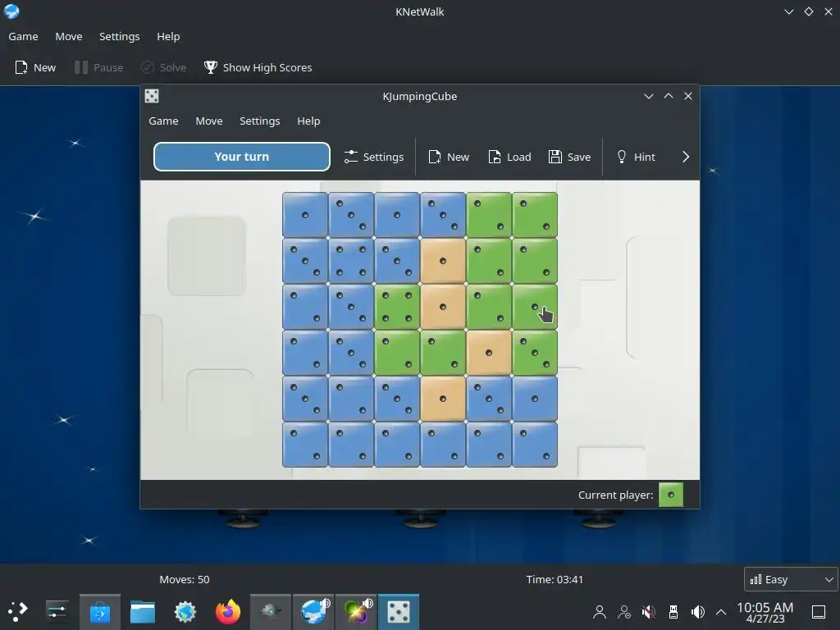
Task: Click the KNetWalk title bar app icon
Action: [x=11, y=11]
